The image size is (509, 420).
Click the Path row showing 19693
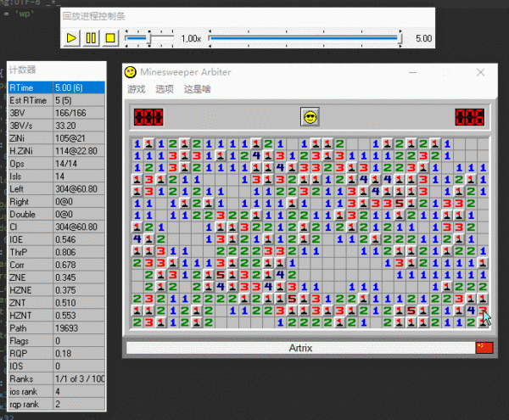click(x=57, y=328)
